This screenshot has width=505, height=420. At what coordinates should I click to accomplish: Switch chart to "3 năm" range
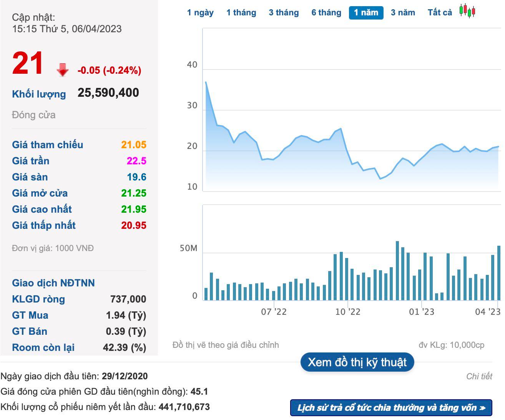(403, 13)
